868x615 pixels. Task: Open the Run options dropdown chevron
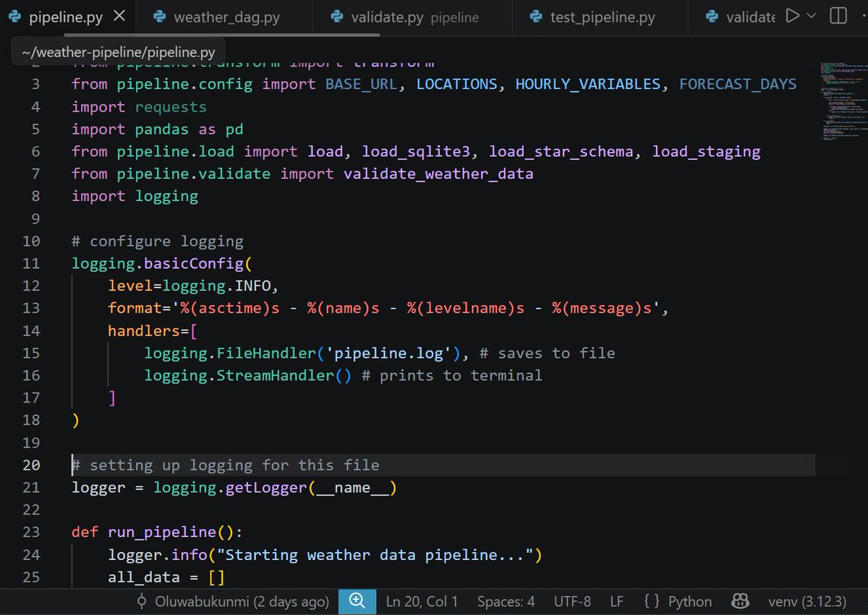point(811,16)
